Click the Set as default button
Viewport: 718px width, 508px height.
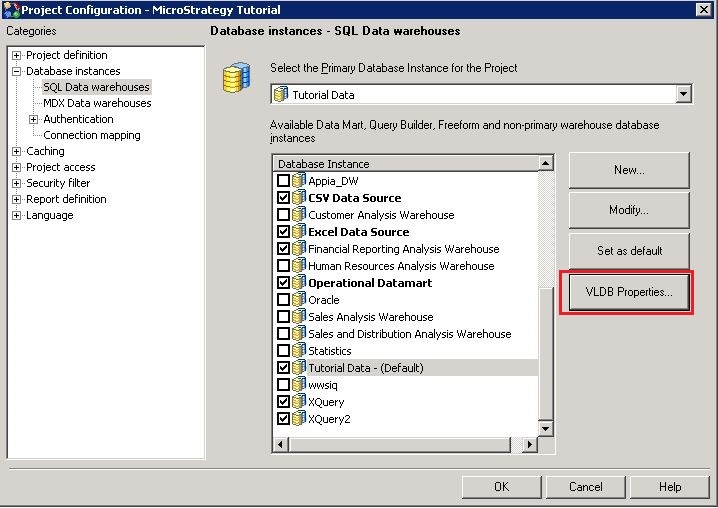629,251
